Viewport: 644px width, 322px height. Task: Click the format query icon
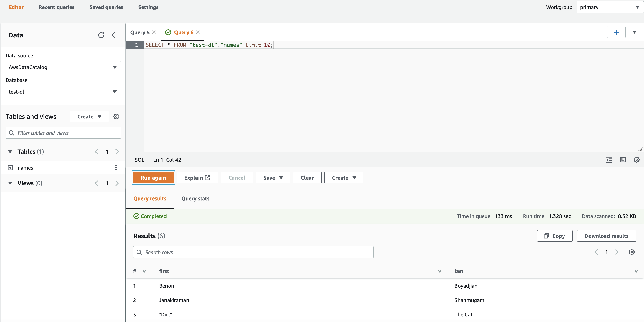pyautogui.click(x=609, y=160)
